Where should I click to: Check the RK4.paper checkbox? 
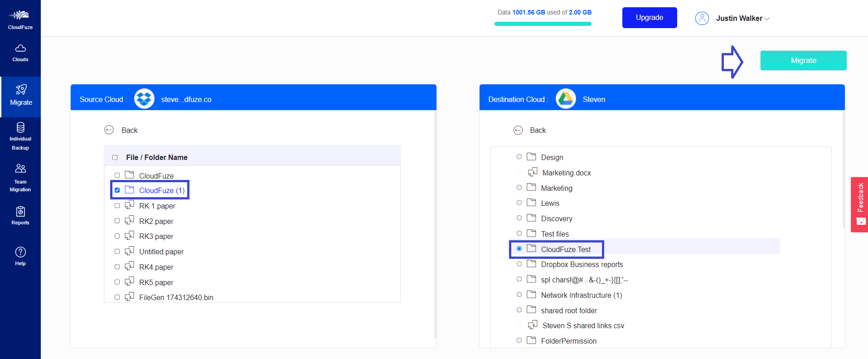[117, 267]
